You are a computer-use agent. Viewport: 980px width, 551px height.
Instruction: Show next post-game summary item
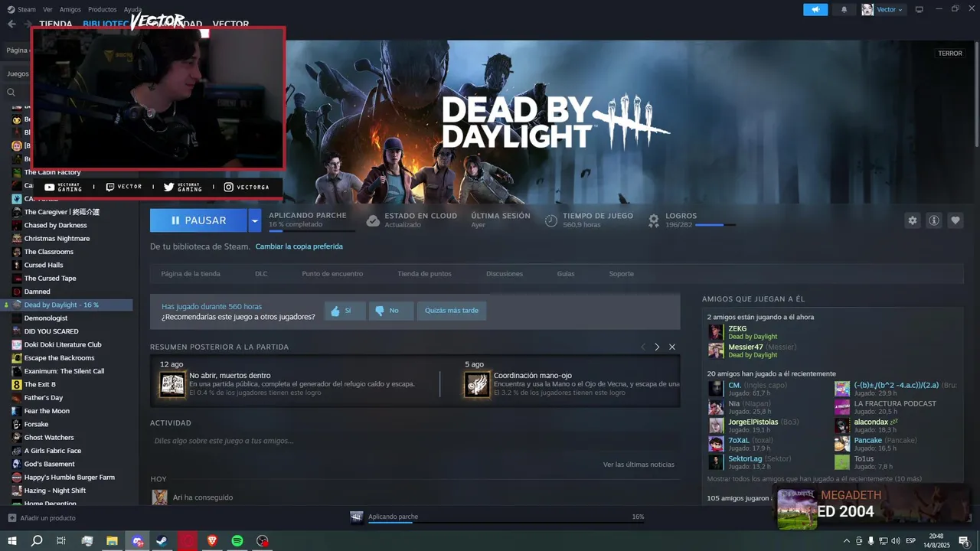click(657, 347)
